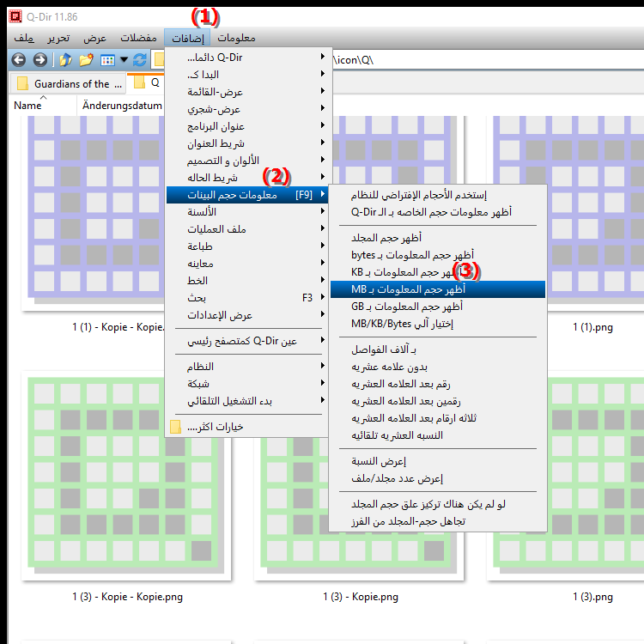
Task: Toggle تجاهل حجم-المجلد من الفرز option
Action: click(x=438, y=521)
